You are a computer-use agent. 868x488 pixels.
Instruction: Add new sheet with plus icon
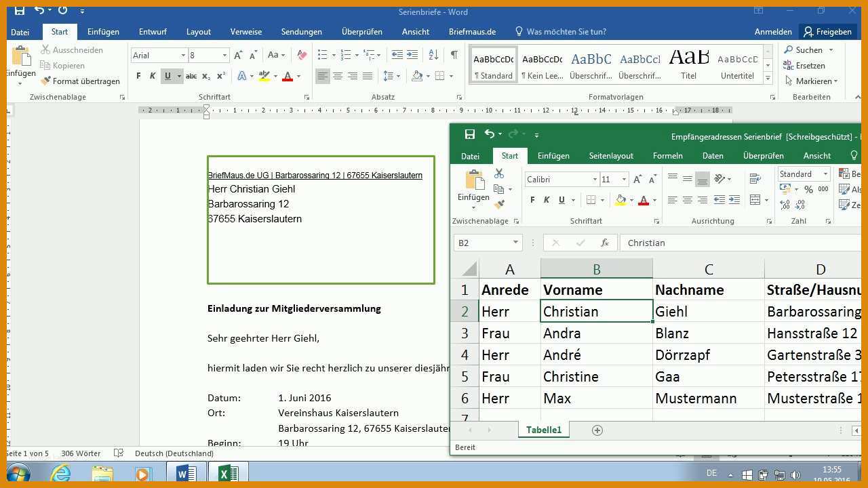click(x=597, y=430)
